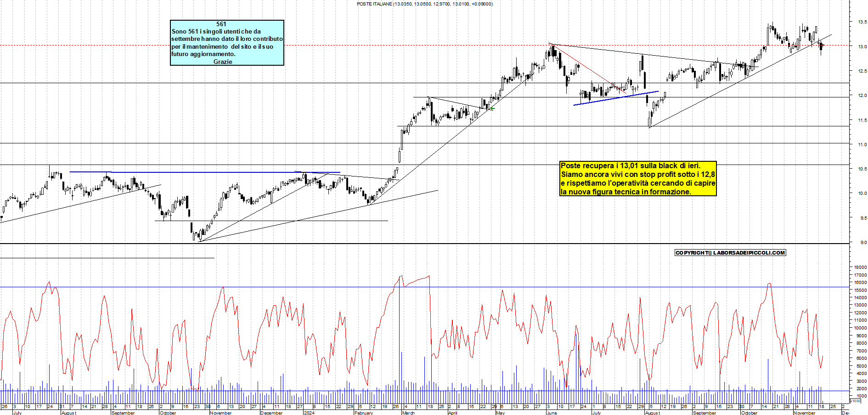
Task: Select the cyan '561' contributors note box
Action: coord(227,43)
